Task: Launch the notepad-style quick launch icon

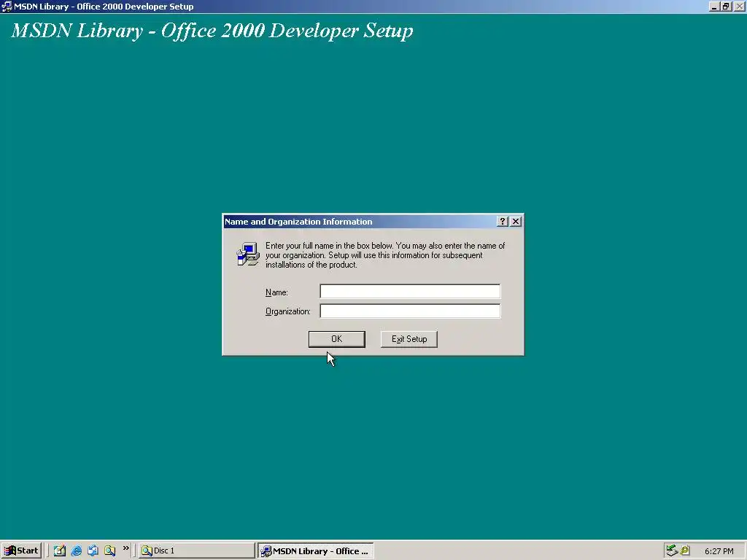Action: click(60, 551)
